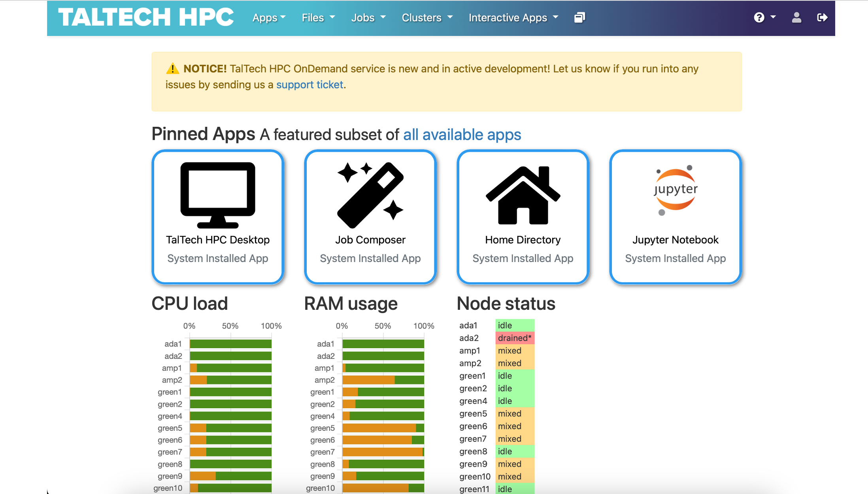868x494 pixels.
Task: Click the RAM usage heading
Action: (x=351, y=304)
